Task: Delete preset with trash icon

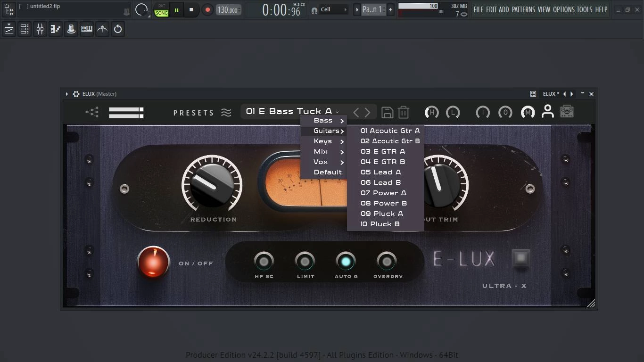Action: pos(404,112)
